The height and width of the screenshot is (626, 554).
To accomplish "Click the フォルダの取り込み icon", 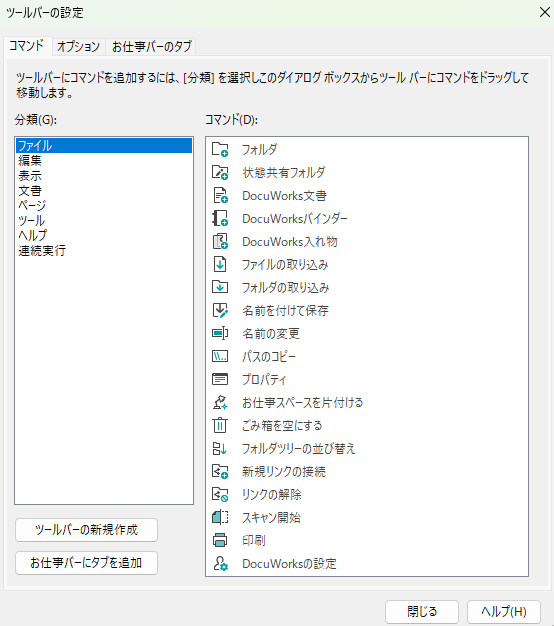I will click(x=220, y=287).
